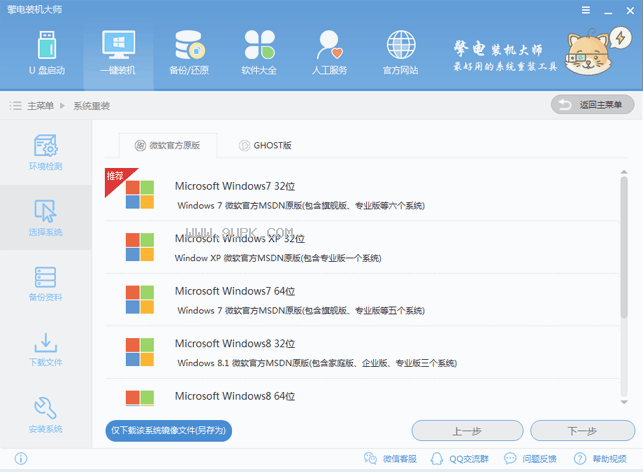Click 系统重装 breadcrumb
643x472 pixels.
(x=91, y=106)
